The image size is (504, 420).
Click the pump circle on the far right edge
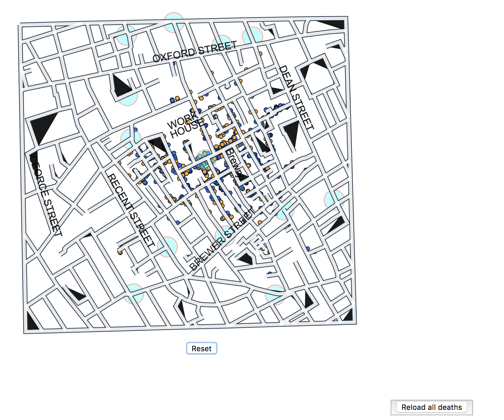coord(334,200)
